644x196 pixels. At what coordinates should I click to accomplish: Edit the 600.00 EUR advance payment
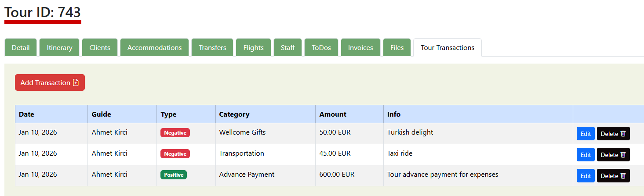tap(586, 176)
